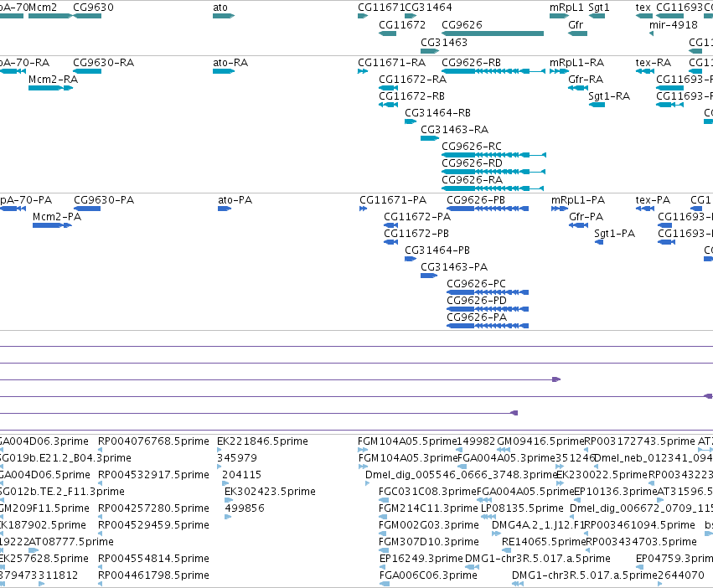Select the 'CG9630-RA' transcript label
Image resolution: width=713 pixels, height=588 pixels.
point(104,62)
